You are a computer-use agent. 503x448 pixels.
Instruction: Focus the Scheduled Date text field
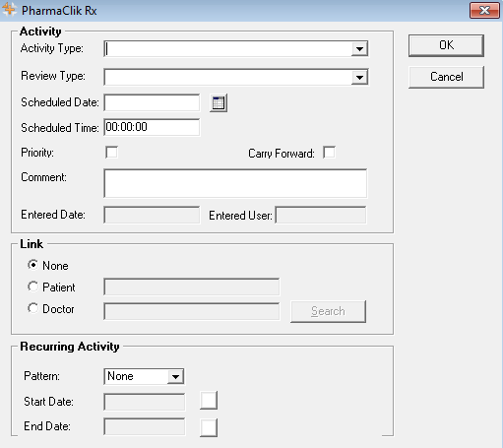pos(152,102)
